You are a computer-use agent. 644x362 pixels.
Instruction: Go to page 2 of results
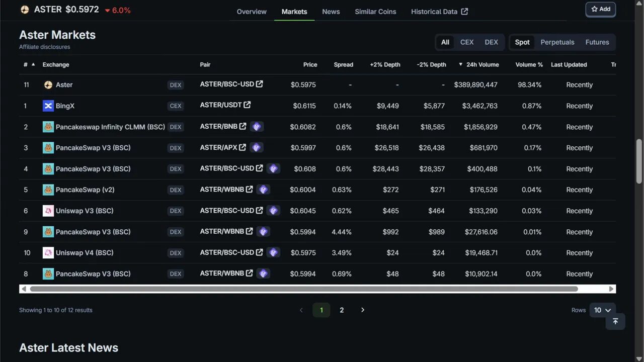342,310
